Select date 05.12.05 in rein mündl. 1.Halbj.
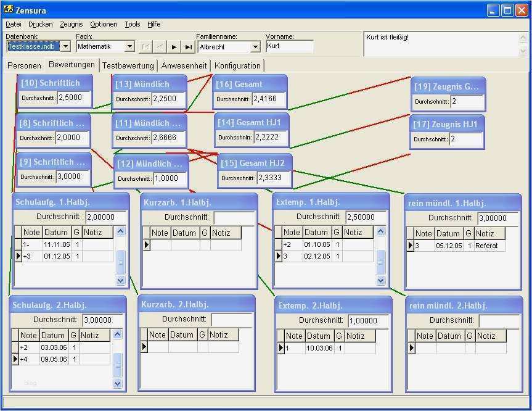This screenshot has height=411, width=532. click(x=449, y=246)
